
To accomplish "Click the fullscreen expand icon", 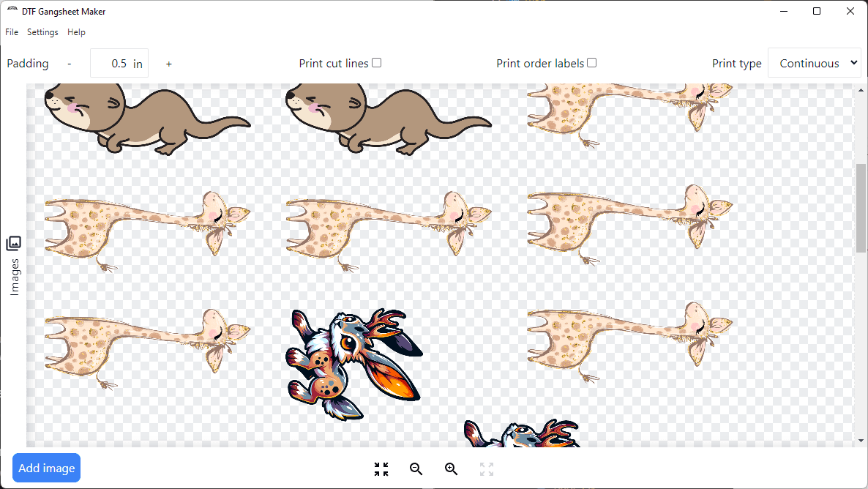I will [486, 469].
